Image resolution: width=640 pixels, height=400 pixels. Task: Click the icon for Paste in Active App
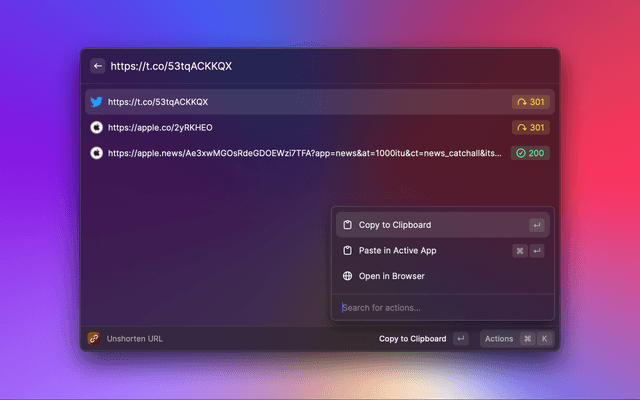(x=347, y=251)
